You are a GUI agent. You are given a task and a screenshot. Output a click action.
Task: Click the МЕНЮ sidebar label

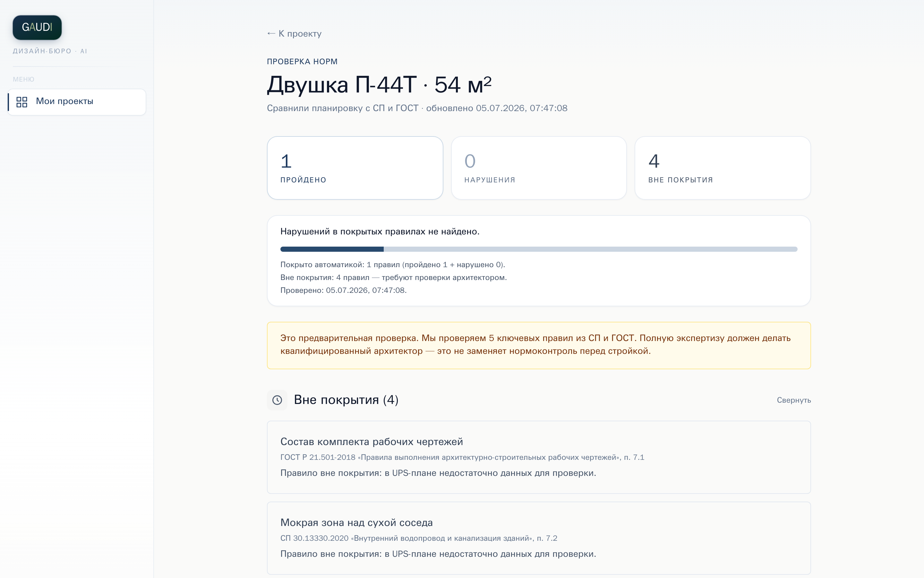point(23,79)
